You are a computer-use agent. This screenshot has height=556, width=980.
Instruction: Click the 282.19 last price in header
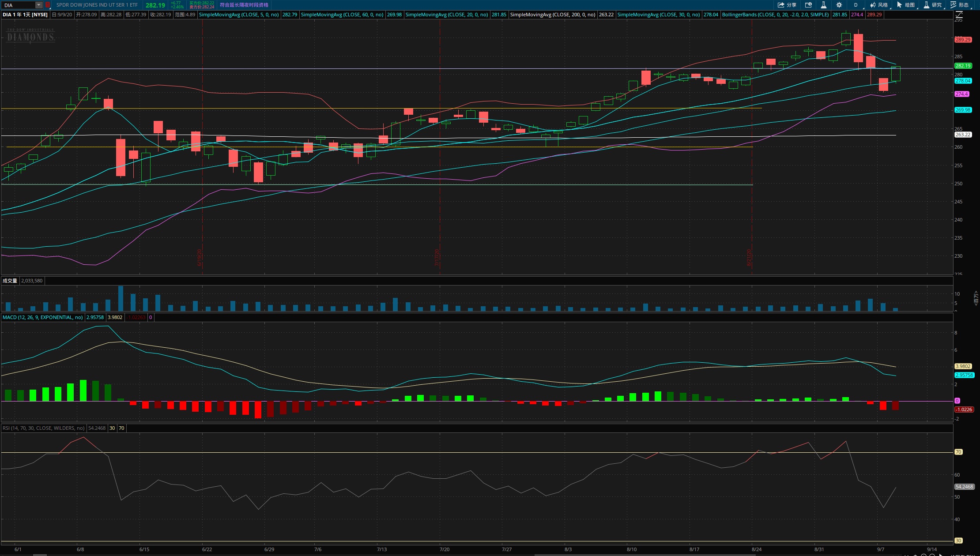[155, 5]
